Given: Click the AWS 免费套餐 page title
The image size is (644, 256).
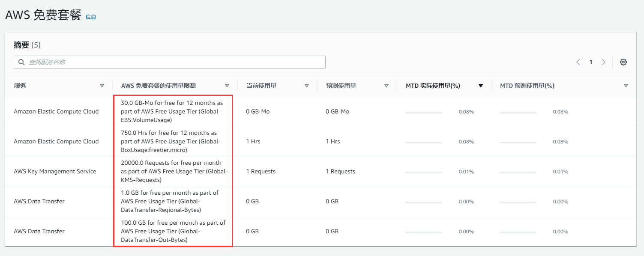Looking at the screenshot, I should (x=43, y=15).
